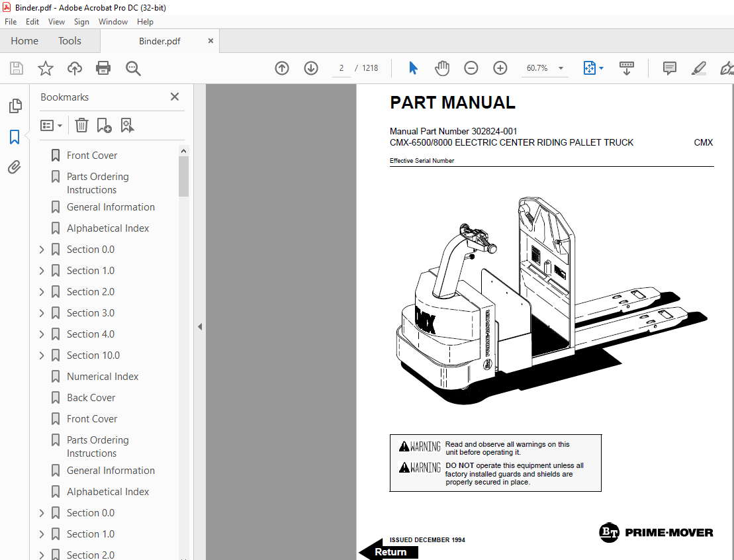
Task: Open the Back Cover bookmark
Action: 91,398
